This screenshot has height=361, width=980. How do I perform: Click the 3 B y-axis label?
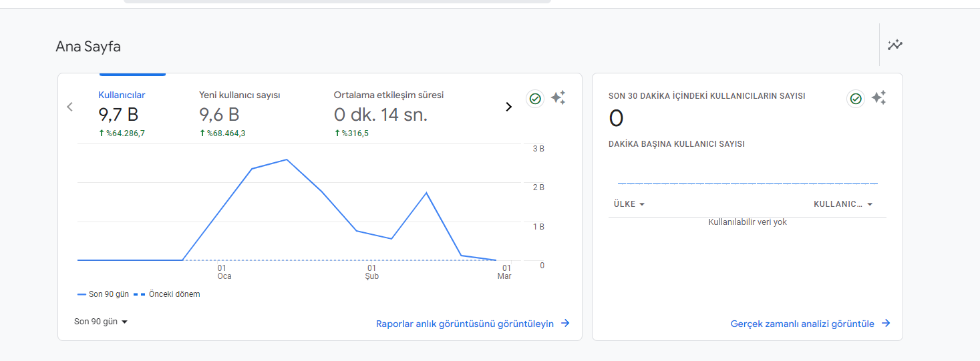pyautogui.click(x=538, y=149)
